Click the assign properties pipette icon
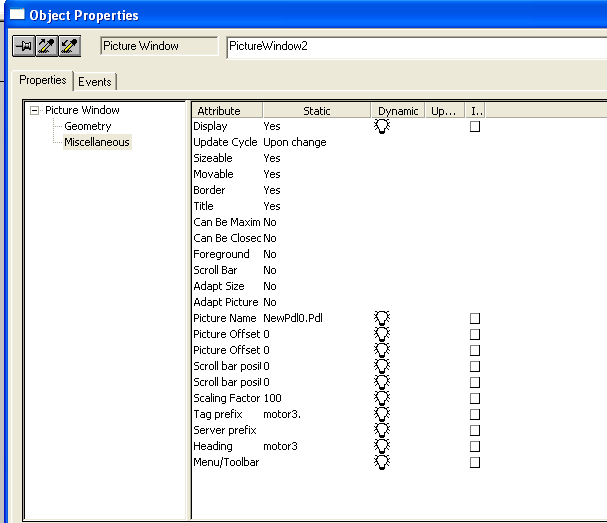 (x=69, y=46)
